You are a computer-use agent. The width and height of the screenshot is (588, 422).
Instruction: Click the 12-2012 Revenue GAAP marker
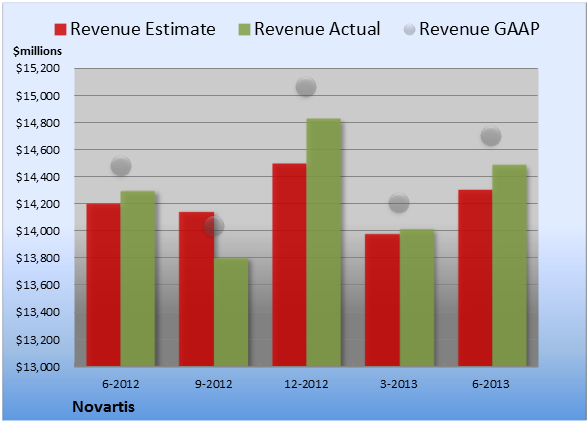(306, 87)
